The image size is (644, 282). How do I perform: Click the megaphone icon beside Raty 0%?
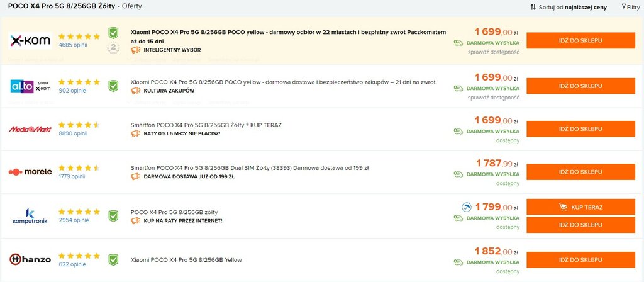[136, 133]
